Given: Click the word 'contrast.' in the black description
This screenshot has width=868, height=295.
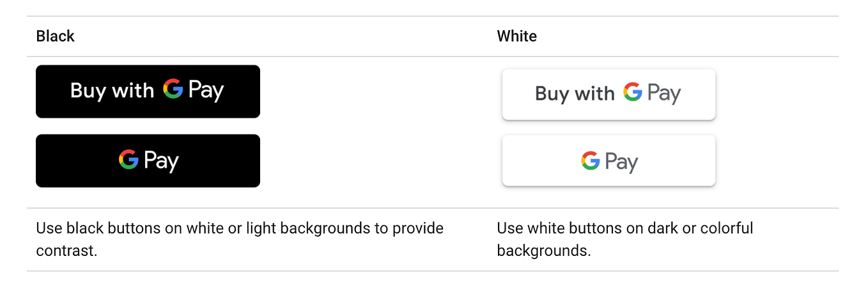Looking at the screenshot, I should point(66,250).
